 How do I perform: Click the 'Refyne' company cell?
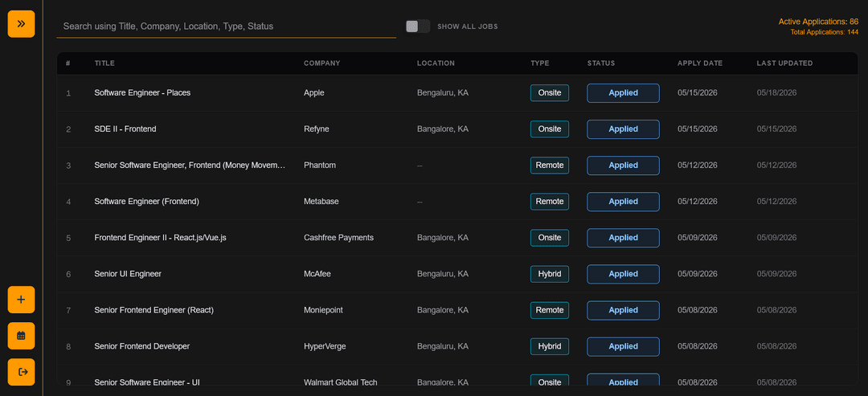316,129
